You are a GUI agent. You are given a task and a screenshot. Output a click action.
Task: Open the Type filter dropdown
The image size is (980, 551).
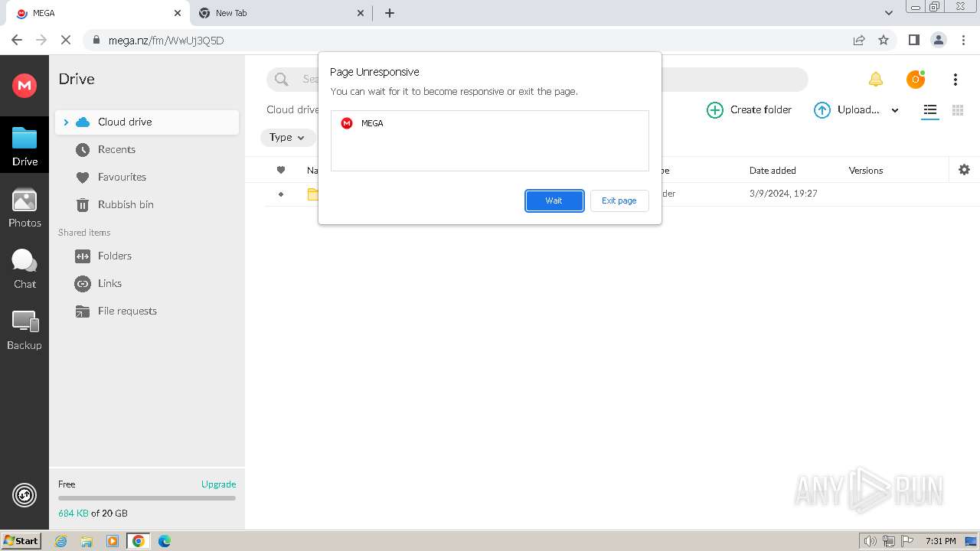click(x=287, y=138)
